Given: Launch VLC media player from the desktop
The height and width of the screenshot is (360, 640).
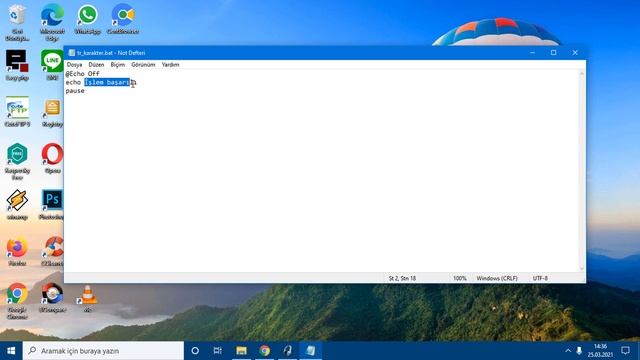Looking at the screenshot, I should 87,299.
